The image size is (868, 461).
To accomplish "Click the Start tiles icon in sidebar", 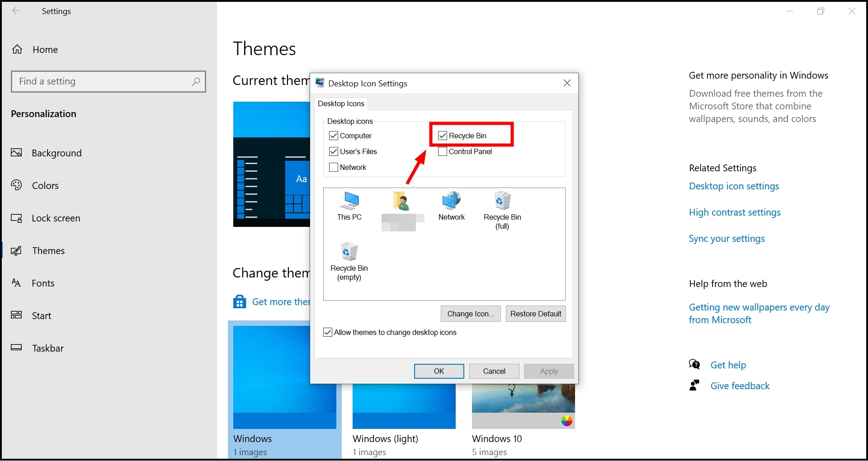I will (x=16, y=315).
